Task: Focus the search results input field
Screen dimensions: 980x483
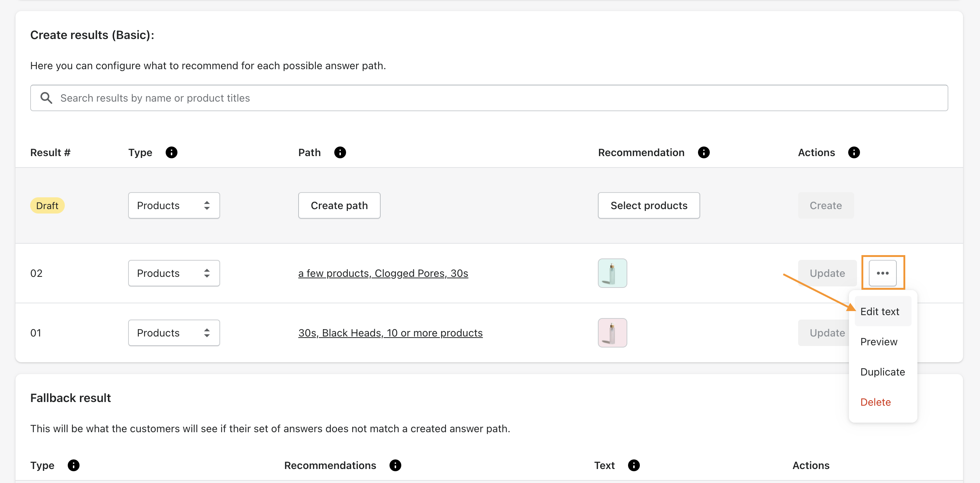Action: [x=489, y=98]
